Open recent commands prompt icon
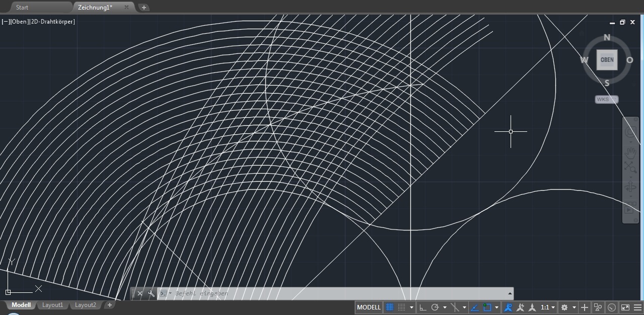Viewport: 644px width, 315px height. point(164,293)
